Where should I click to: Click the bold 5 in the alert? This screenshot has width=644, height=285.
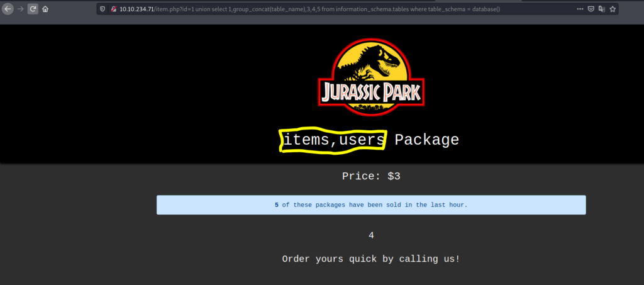[x=277, y=205]
